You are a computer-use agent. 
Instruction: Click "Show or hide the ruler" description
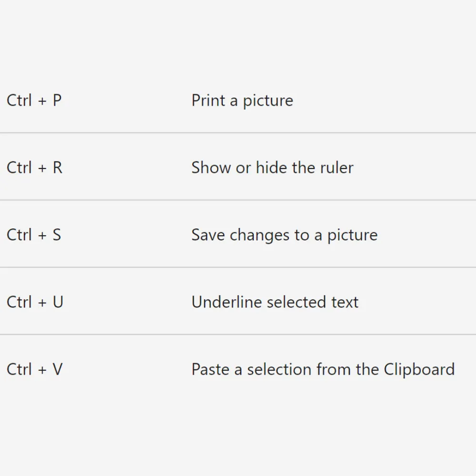272,168
